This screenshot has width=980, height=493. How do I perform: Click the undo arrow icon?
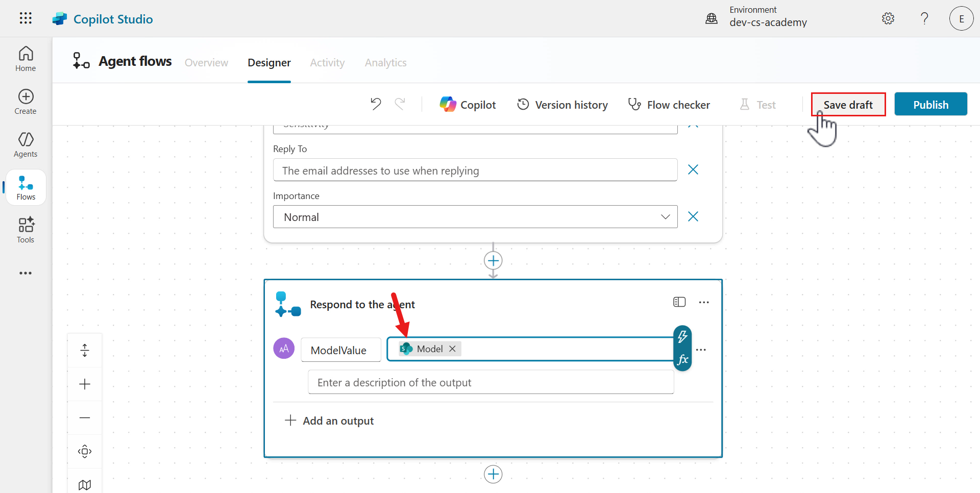click(x=376, y=104)
